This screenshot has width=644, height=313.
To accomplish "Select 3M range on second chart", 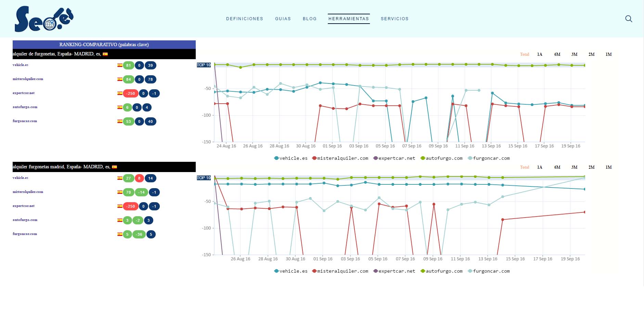I will tap(575, 167).
